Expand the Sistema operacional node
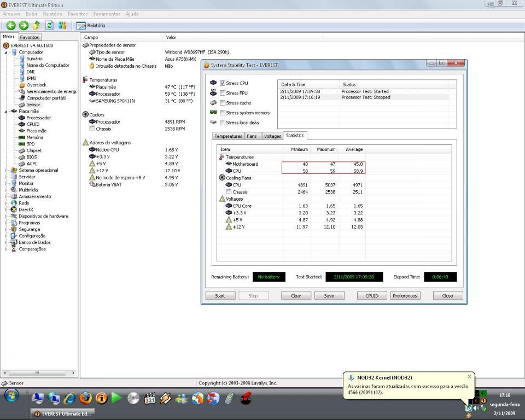Screen dimensions: 525x420 pyautogui.click(x=5, y=170)
